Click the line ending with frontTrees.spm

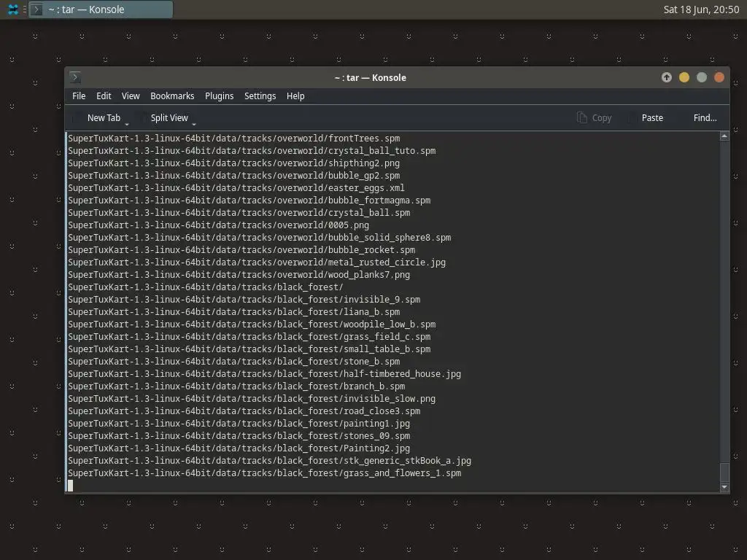point(234,139)
